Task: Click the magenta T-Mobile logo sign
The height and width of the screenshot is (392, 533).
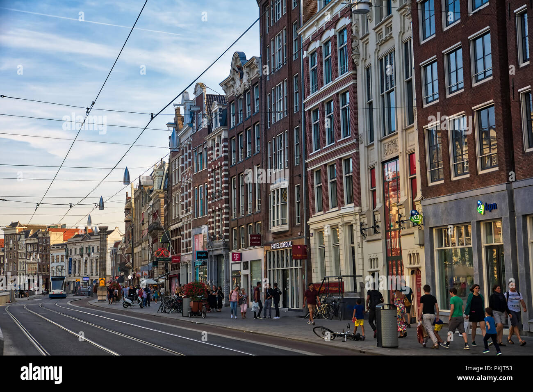Action: click(x=236, y=257)
